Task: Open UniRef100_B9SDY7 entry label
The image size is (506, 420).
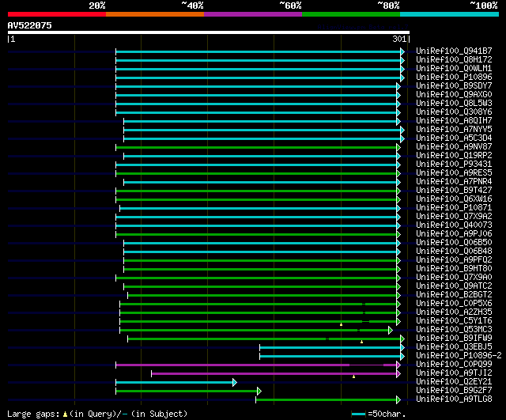Action: click(x=454, y=86)
